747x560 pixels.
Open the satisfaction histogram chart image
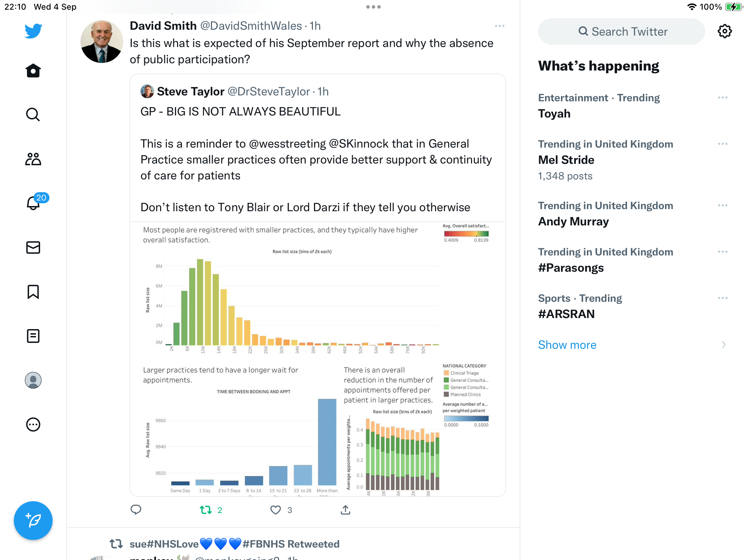pyautogui.click(x=318, y=359)
